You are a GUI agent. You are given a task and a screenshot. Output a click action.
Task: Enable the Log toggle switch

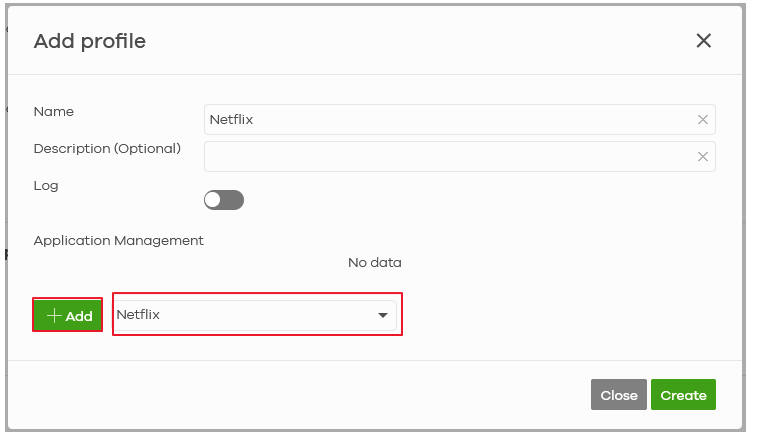pyautogui.click(x=224, y=200)
